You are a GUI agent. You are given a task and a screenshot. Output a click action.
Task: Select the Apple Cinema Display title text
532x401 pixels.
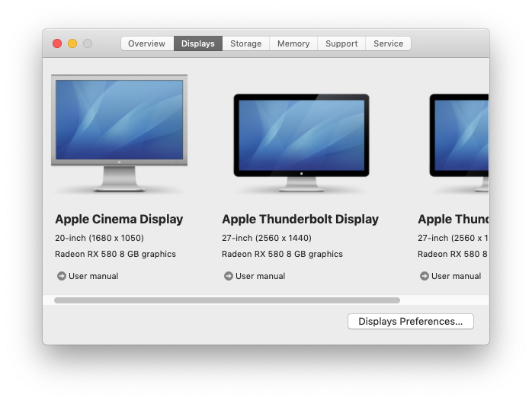[x=119, y=219]
